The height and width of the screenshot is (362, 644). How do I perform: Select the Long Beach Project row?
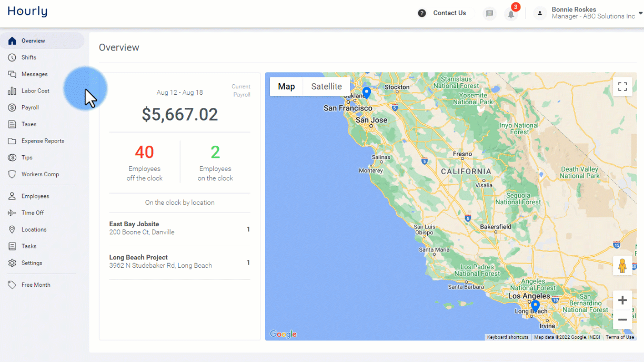(180, 263)
